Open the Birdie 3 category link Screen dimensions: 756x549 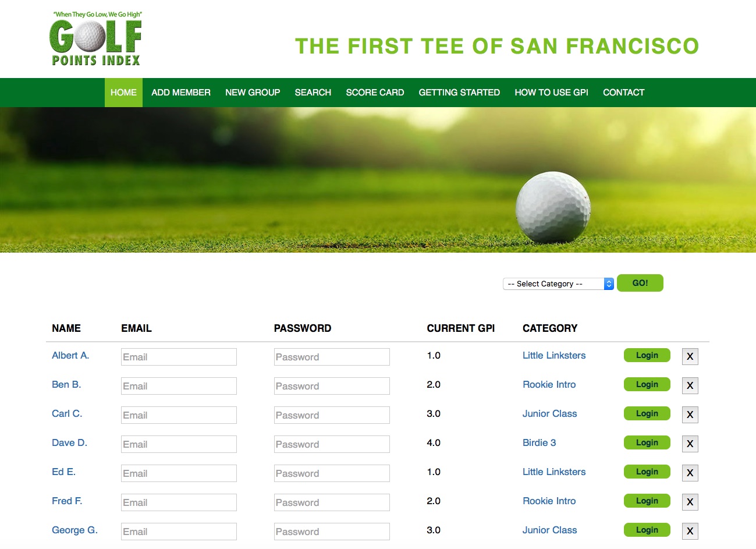(539, 442)
